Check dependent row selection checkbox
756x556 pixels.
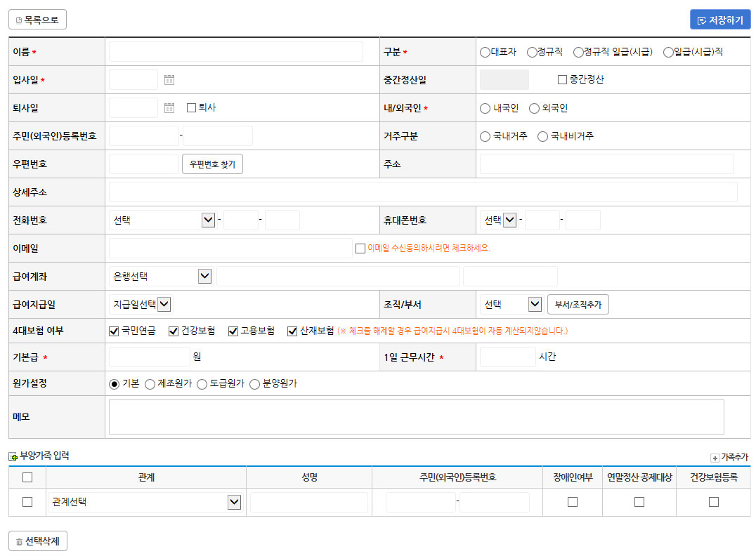(x=27, y=502)
